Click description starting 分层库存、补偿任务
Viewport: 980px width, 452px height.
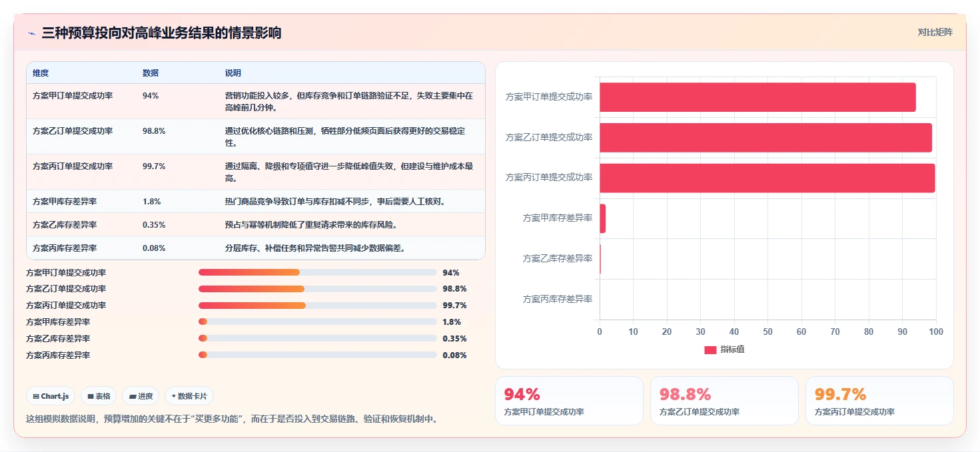[315, 248]
